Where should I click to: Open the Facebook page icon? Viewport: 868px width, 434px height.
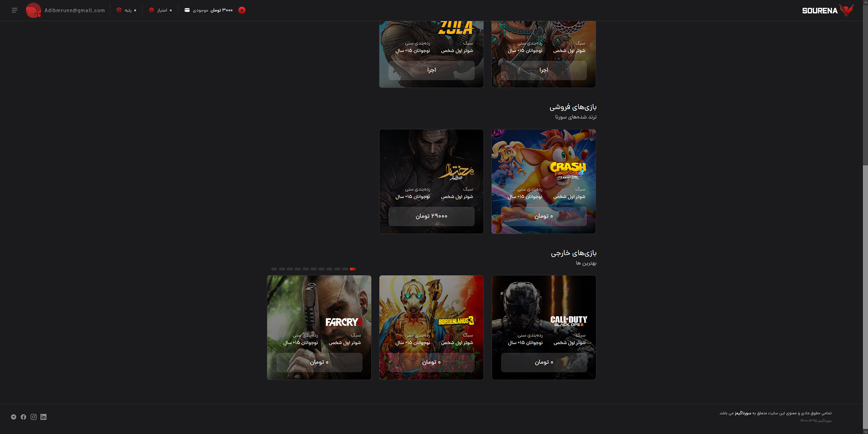click(24, 417)
